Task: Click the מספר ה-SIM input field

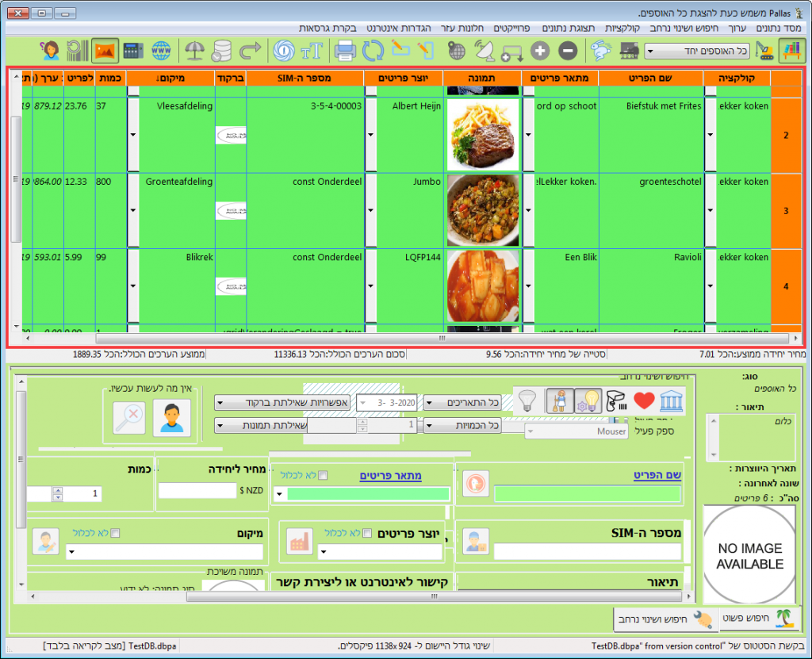Action: click(588, 552)
